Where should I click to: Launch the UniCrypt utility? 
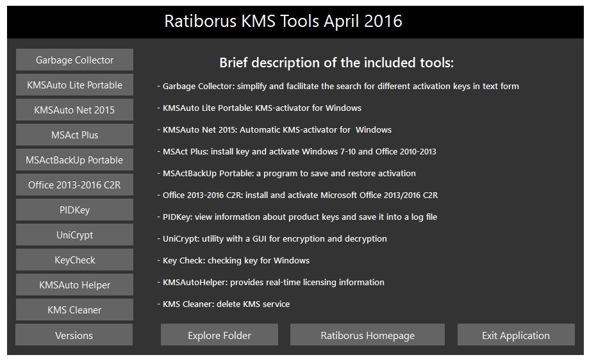pos(74,235)
